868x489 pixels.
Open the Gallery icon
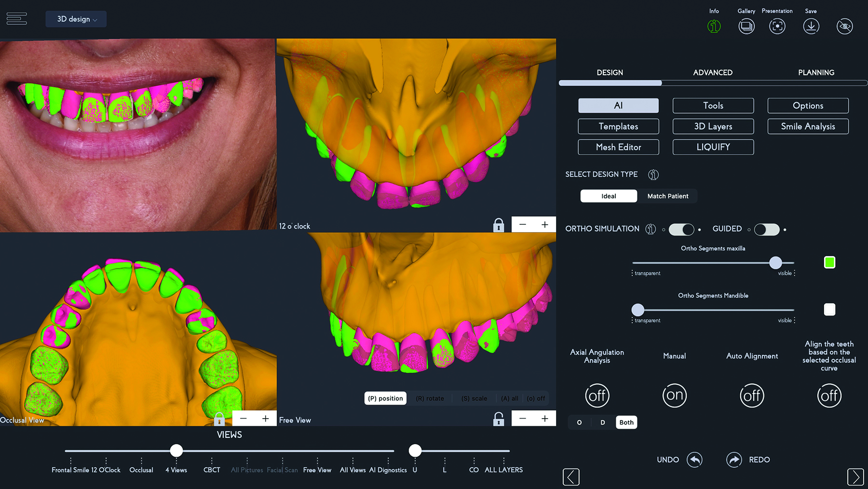[x=746, y=26]
